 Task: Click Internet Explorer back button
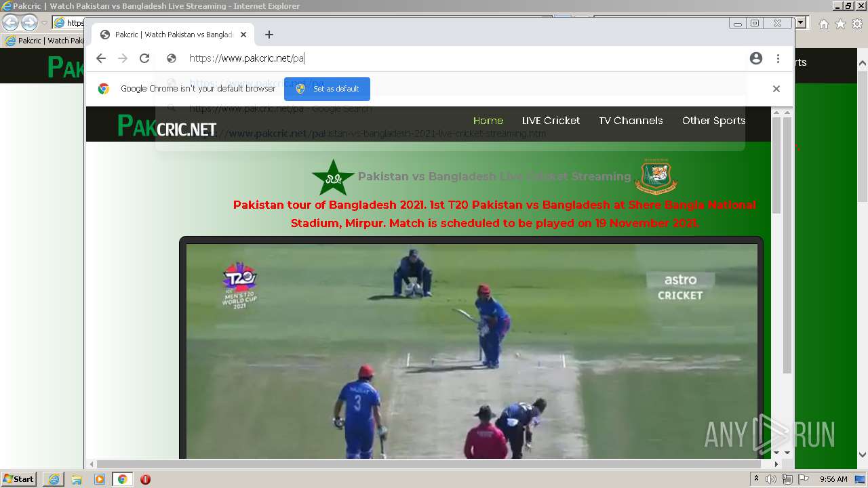(x=10, y=23)
